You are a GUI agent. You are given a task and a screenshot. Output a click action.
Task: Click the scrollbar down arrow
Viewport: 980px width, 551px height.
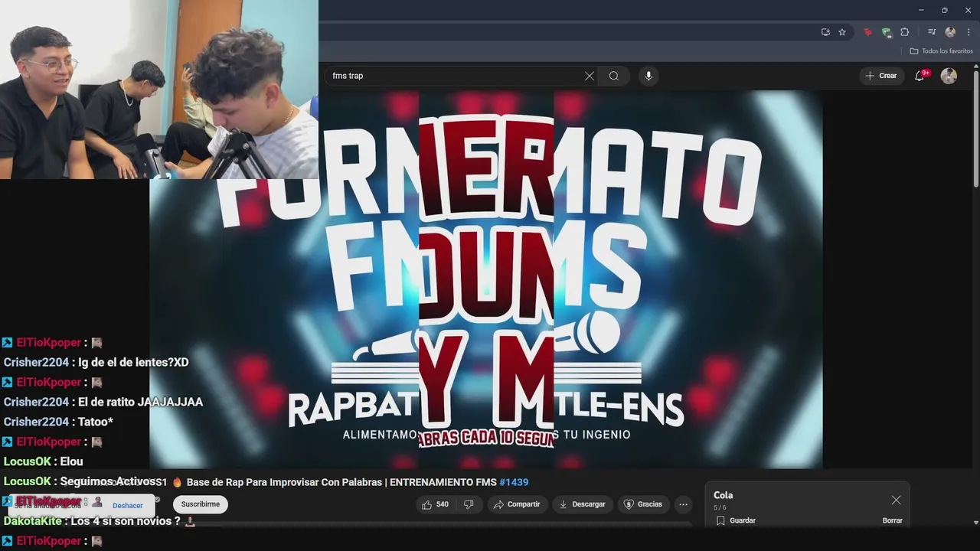tap(975, 522)
